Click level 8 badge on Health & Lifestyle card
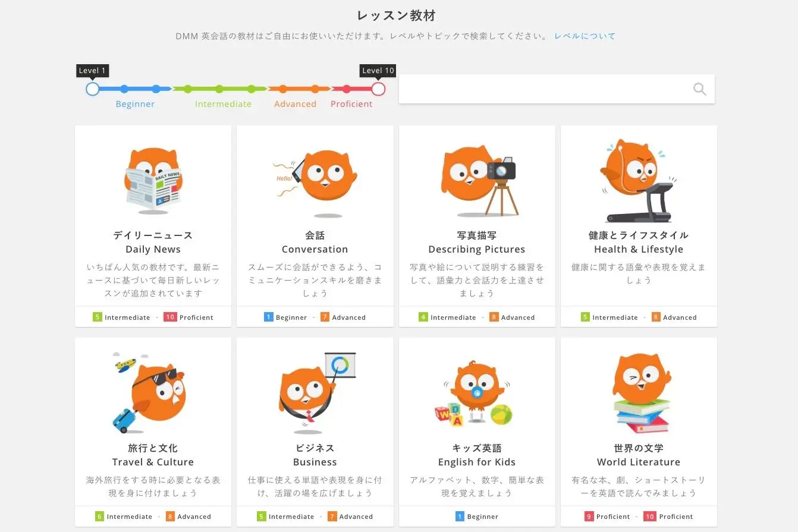This screenshot has width=798, height=532. click(656, 317)
